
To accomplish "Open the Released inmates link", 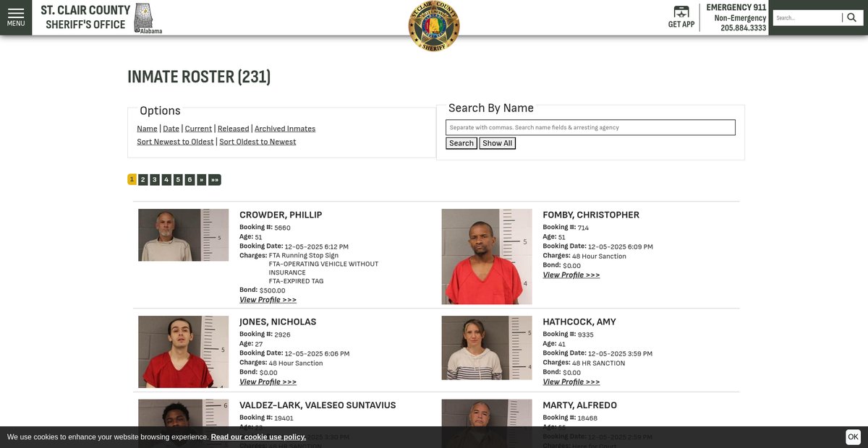I will click(233, 129).
